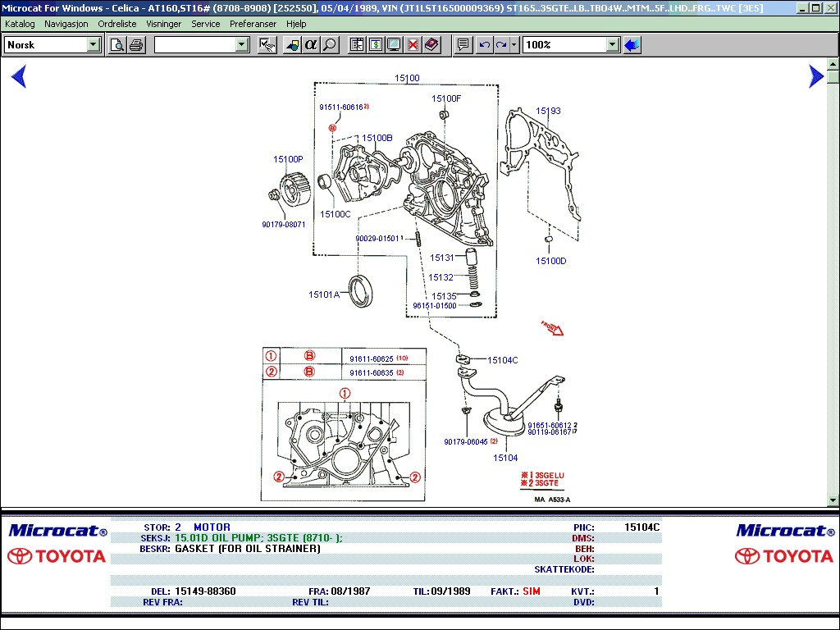Click the printer icon in toolbar
This screenshot has height=630, width=840.
pyautogui.click(x=136, y=45)
